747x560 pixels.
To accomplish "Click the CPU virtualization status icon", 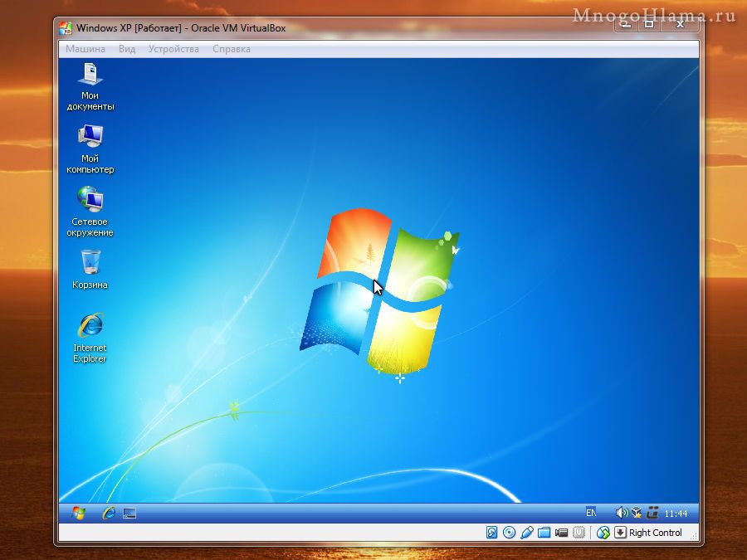I will tap(579, 533).
